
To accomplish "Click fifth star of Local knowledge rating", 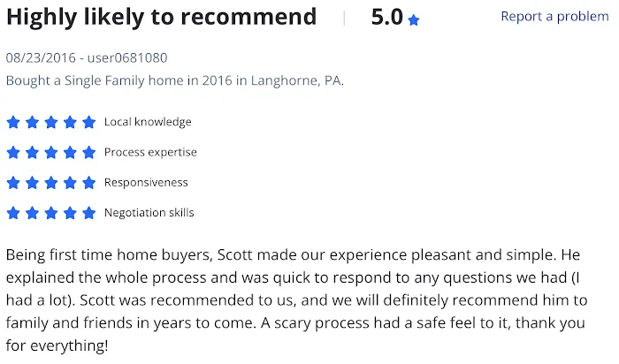I will [x=88, y=122].
